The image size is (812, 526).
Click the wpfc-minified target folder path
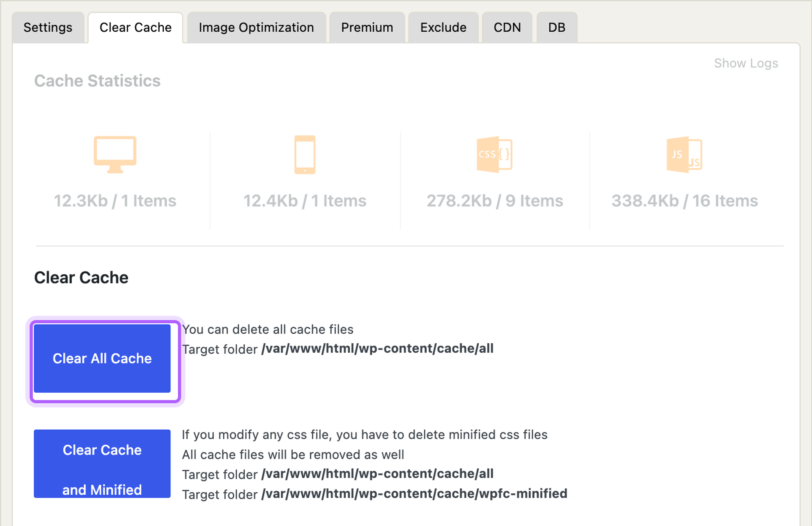414,494
